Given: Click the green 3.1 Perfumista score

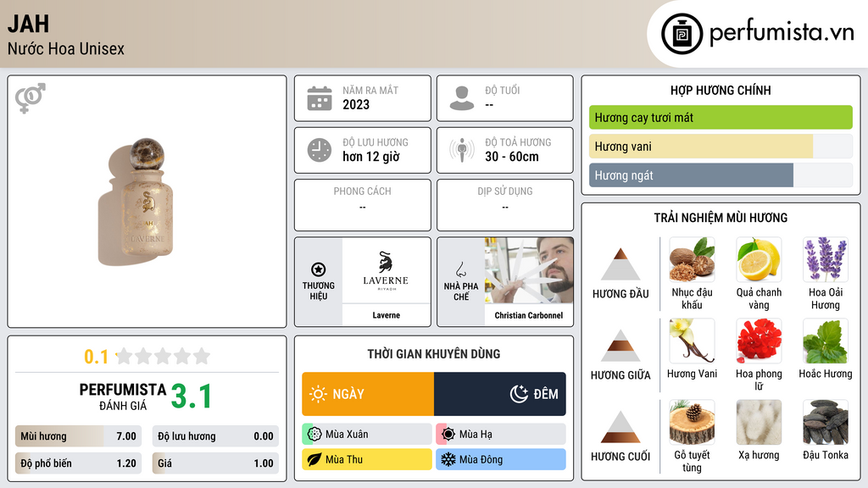Looking at the screenshot, I should tap(192, 396).
